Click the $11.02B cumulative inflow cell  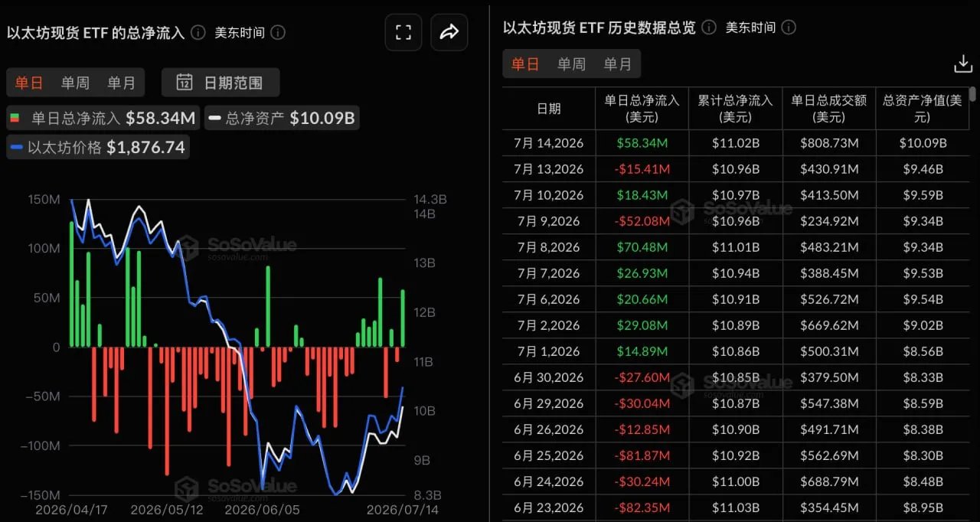coord(735,143)
